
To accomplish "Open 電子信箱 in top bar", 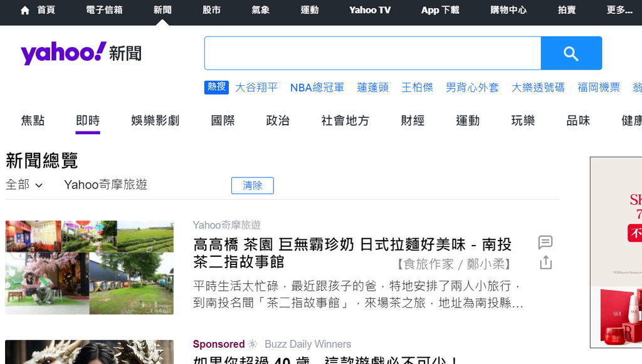I will 105,10.
